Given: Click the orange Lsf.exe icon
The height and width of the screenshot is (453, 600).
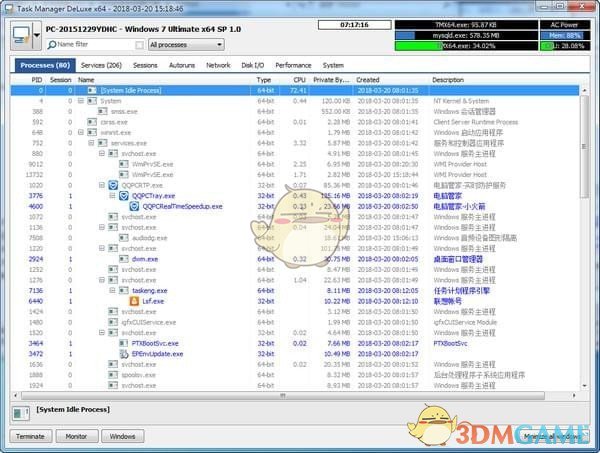Looking at the screenshot, I should (134, 301).
